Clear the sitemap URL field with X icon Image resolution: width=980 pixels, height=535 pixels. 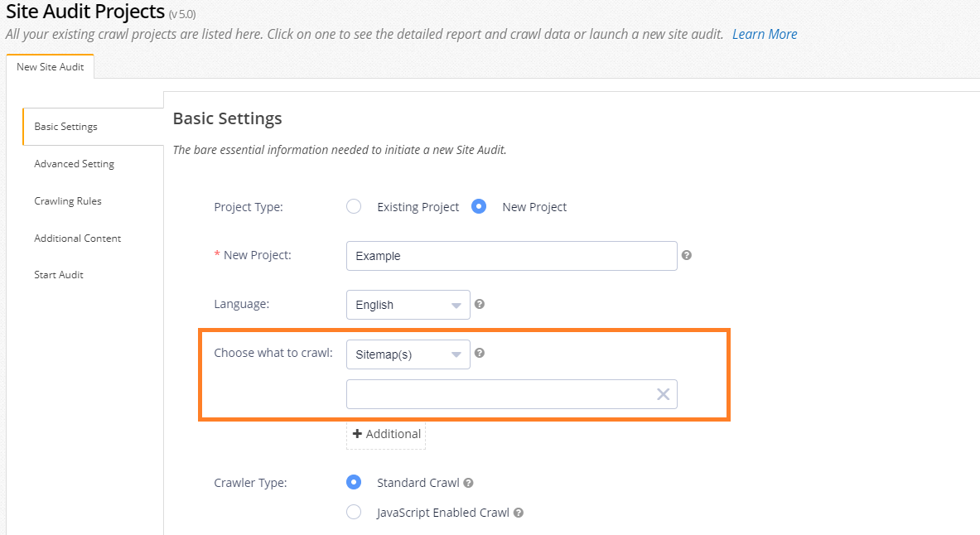663,394
